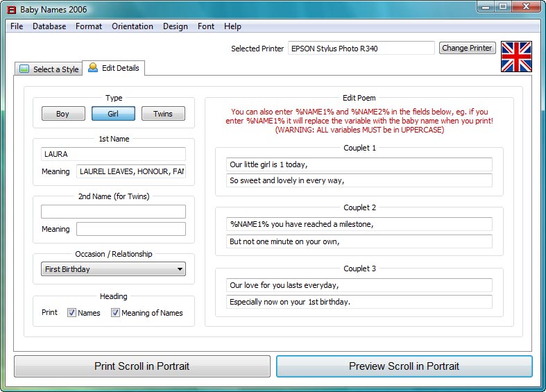Toggle the Names print checkbox
Viewport: 546px width, 392px height.
point(71,313)
